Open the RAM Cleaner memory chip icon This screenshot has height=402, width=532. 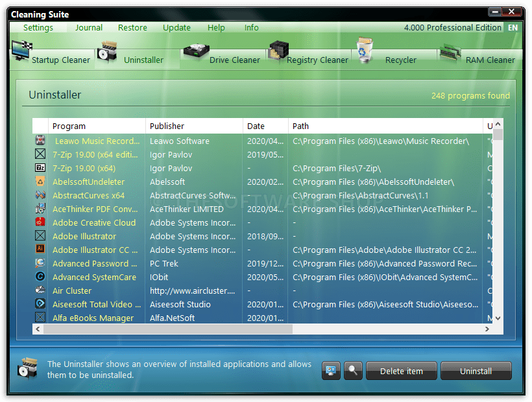click(x=450, y=53)
